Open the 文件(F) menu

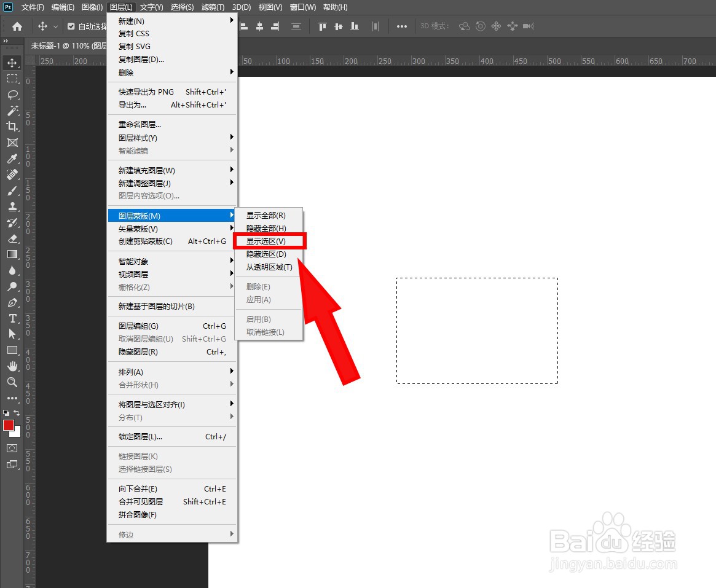tap(33, 7)
